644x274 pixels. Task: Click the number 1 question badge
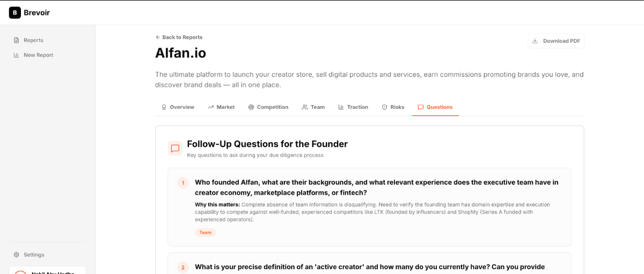[x=182, y=183]
